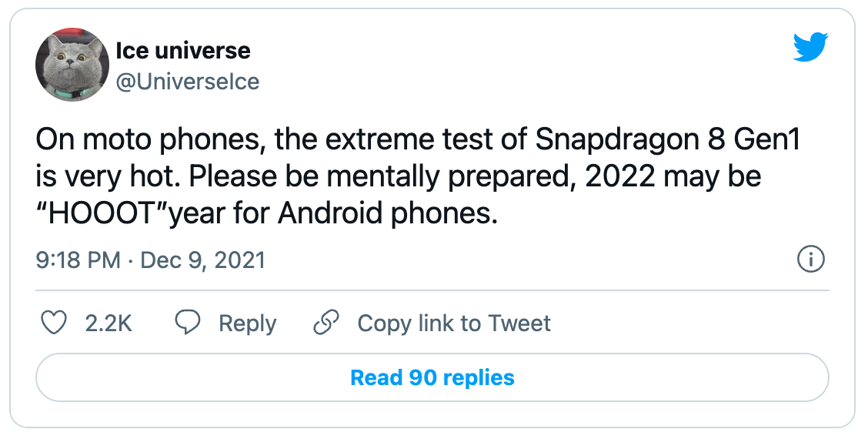The image size is (868, 439).
Task: Click the Twitter bird logo
Action: (810, 48)
